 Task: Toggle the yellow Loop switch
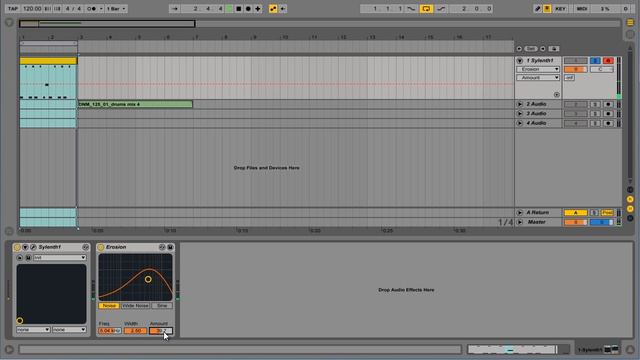[426, 9]
